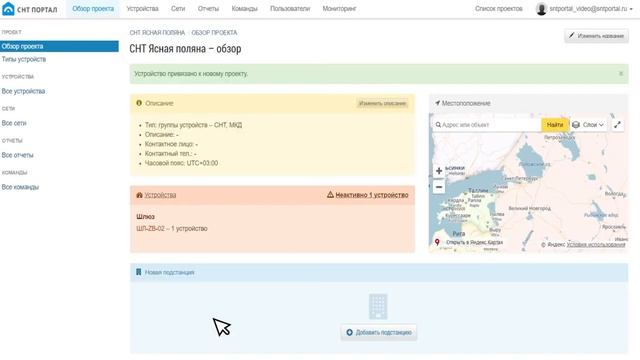Open Все отчеты in the sidebar
This screenshot has height=360, width=640.
coord(18,155)
